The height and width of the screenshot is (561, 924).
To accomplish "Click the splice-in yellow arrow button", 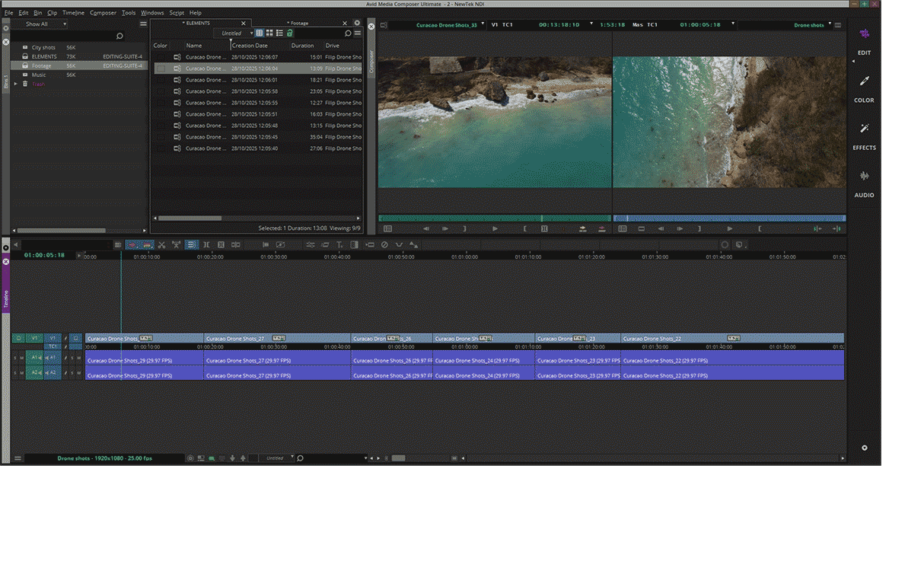I will [x=583, y=228].
